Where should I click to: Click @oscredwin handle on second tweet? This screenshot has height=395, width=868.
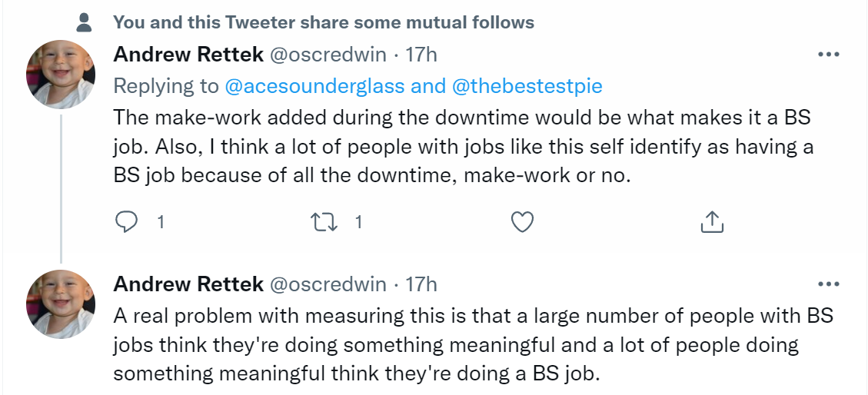(x=326, y=284)
